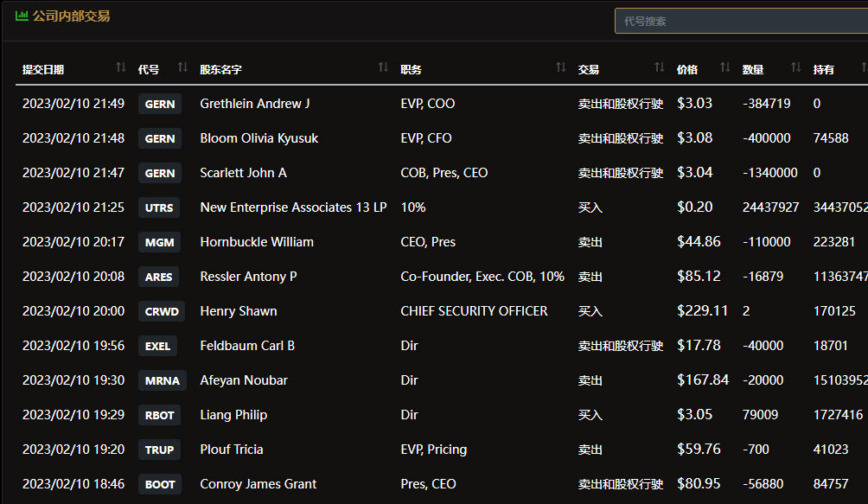Screen dimensions: 868x504
Task: Click the date 2023/02/10 18:46
Action: (73, 484)
